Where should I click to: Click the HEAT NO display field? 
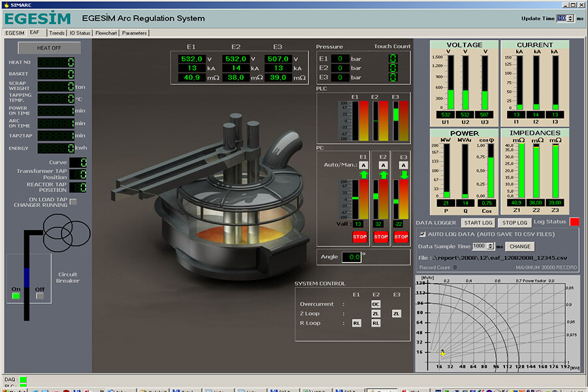click(x=56, y=62)
